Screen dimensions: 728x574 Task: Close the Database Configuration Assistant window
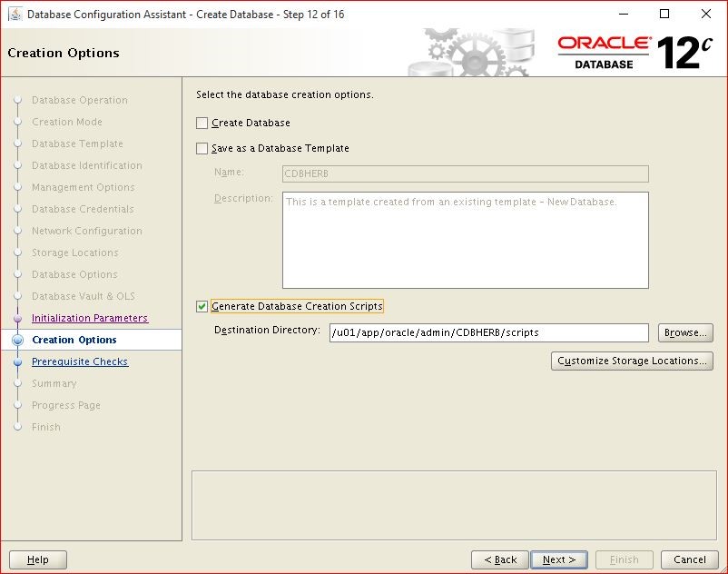[705, 14]
